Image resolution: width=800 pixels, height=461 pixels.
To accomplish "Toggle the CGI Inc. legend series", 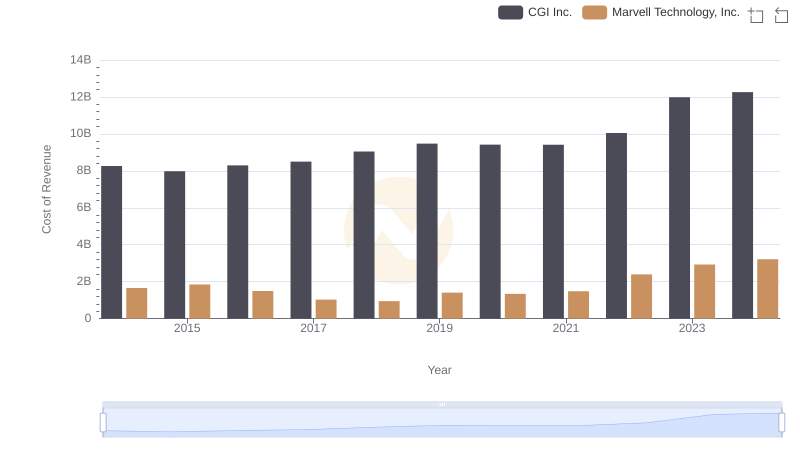I will 535,12.
